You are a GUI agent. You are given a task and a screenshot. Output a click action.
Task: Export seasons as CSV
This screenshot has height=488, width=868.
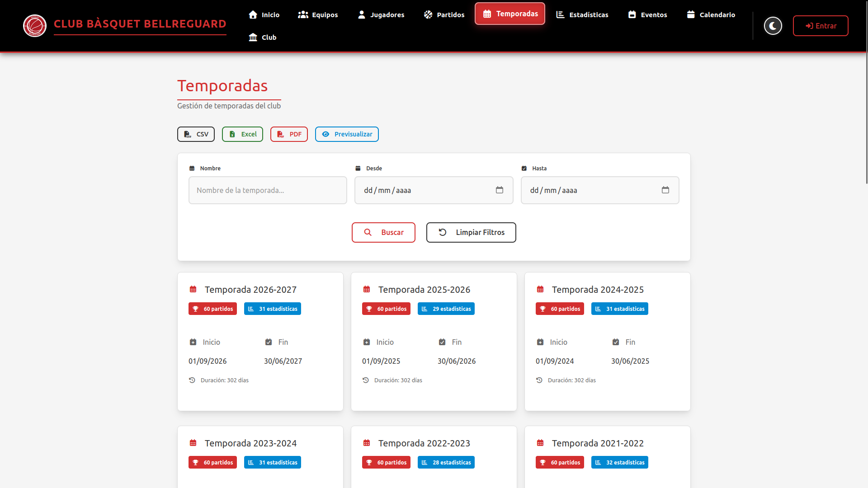(x=196, y=134)
